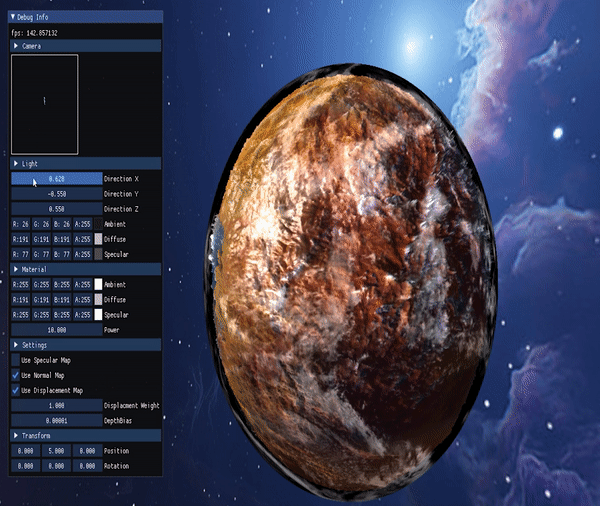
Task: Expand the Material section header
Action: point(86,269)
